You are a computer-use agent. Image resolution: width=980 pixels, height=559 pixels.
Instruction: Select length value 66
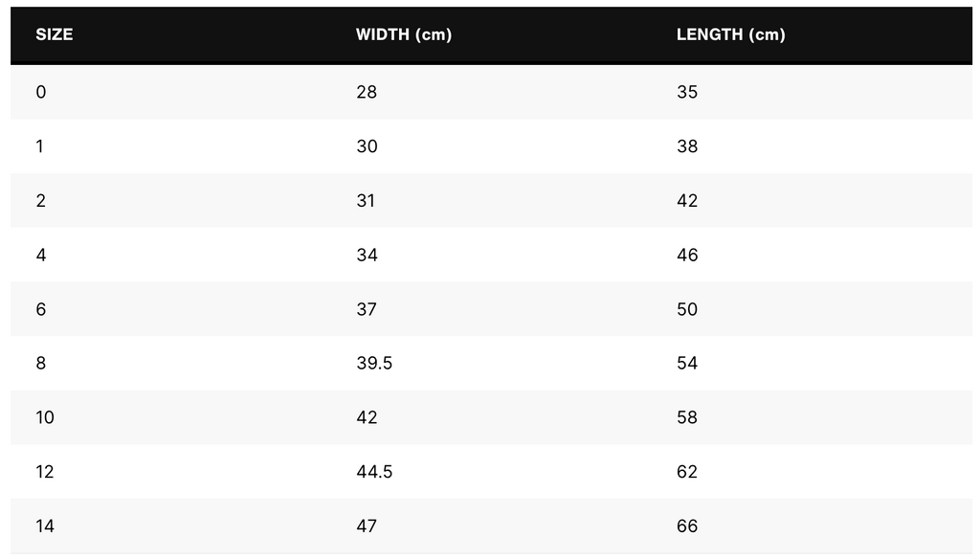[687, 525]
